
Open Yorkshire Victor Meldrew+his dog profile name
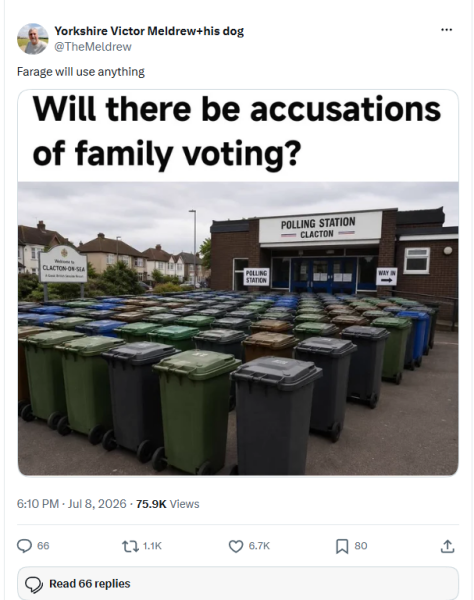[149, 31]
